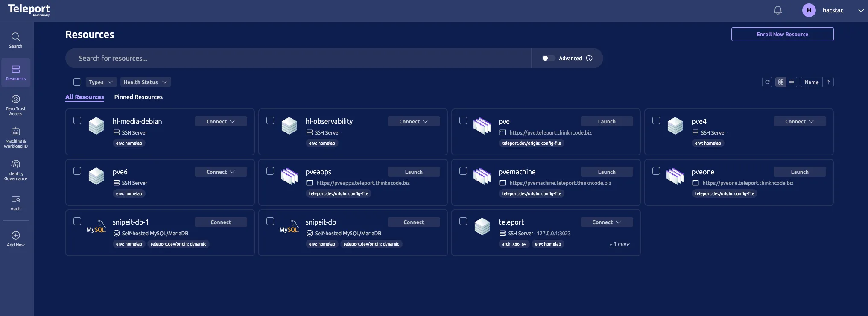
Task: Expand Connect dropdown for pve4
Action: coord(799,121)
